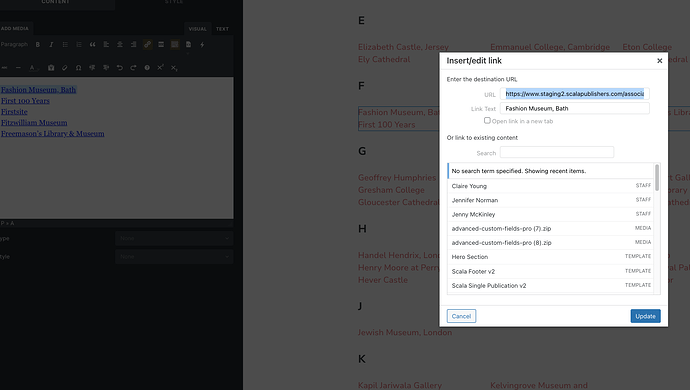Insert a horizontal line
Screen dimensions: 690x390
coord(18,68)
